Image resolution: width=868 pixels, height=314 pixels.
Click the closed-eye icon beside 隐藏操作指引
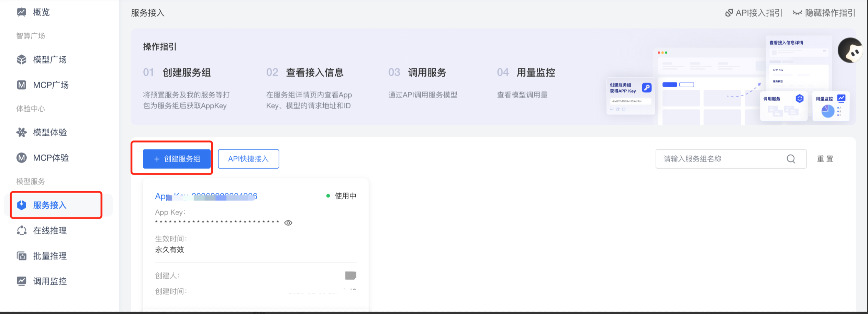pos(797,13)
